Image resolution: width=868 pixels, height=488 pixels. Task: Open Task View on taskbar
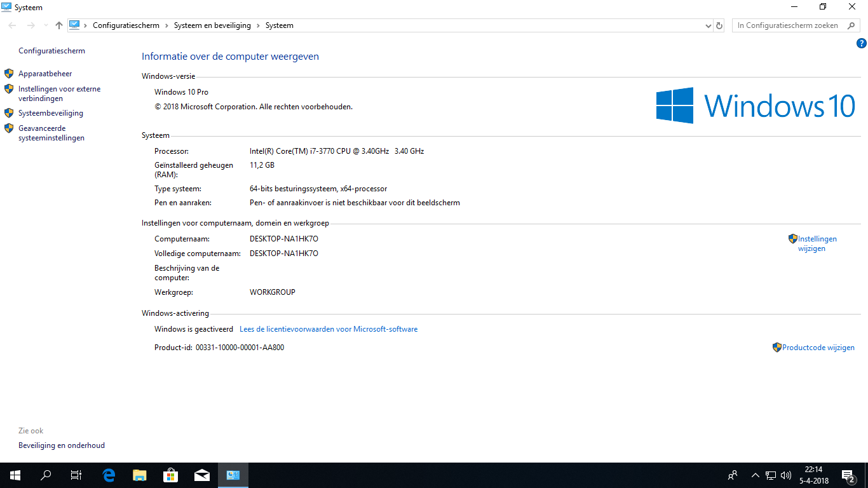(x=76, y=475)
